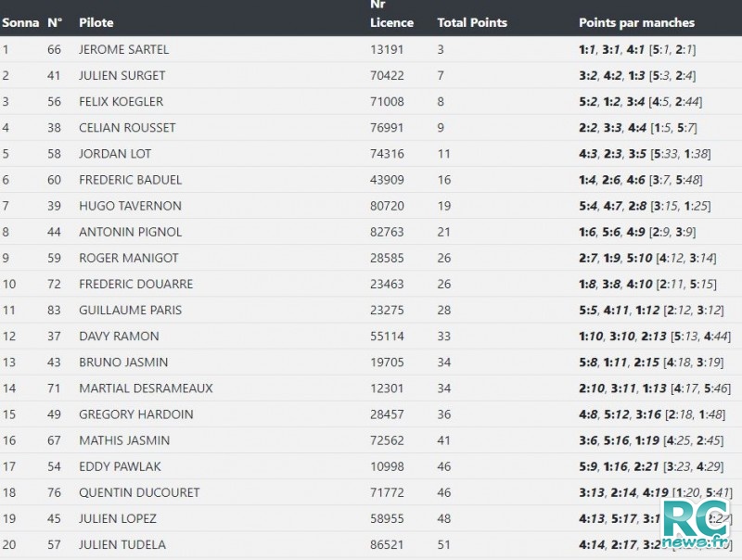The height and width of the screenshot is (560, 742).
Task: Click ANTONIN PIGNOL's name
Action: pos(130,232)
